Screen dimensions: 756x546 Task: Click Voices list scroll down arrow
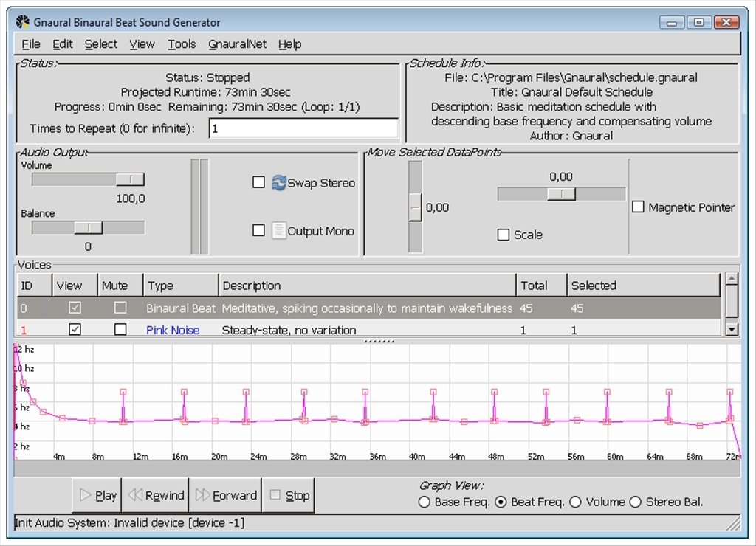pyautogui.click(x=732, y=329)
